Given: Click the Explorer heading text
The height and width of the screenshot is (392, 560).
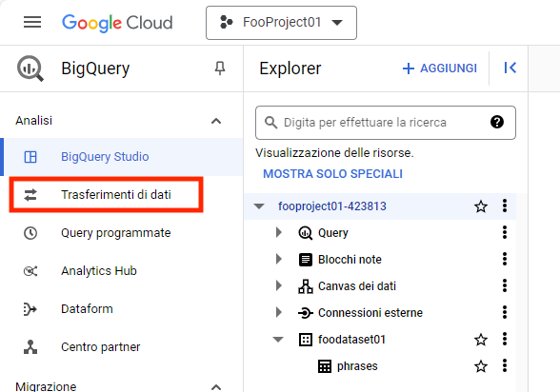Looking at the screenshot, I should tap(290, 69).
